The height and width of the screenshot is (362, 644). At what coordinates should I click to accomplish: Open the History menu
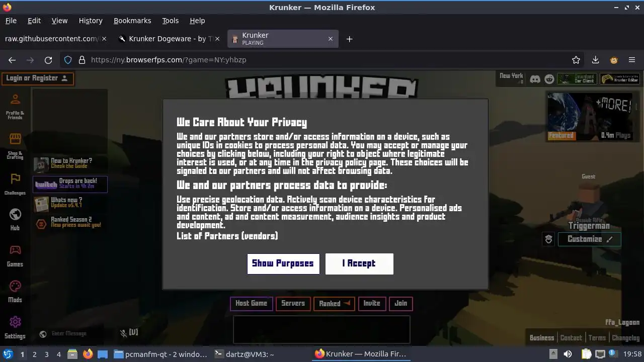tap(91, 21)
